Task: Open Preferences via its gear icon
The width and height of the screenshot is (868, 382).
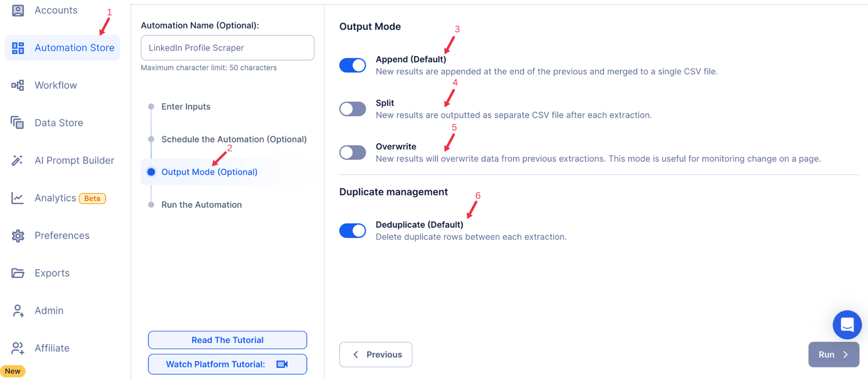Action: [18, 236]
